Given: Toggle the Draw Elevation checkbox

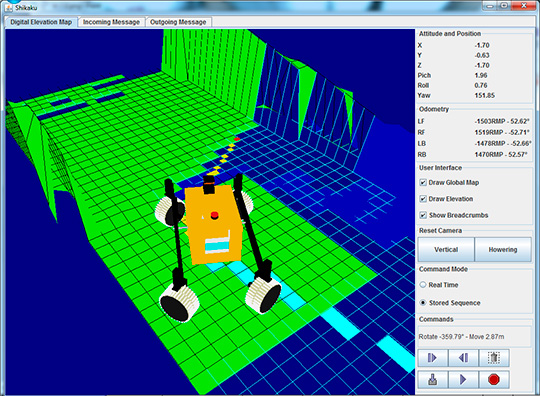Looking at the screenshot, I should pyautogui.click(x=423, y=199).
